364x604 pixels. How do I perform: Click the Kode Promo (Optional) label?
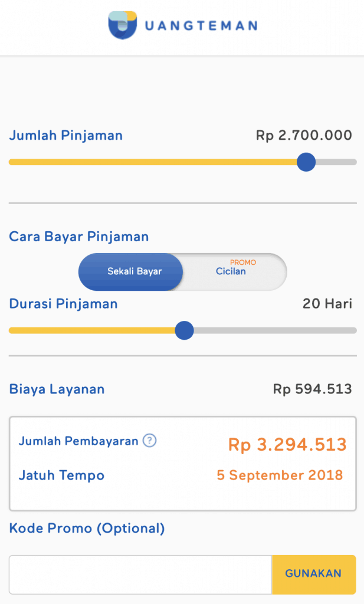[x=87, y=528]
